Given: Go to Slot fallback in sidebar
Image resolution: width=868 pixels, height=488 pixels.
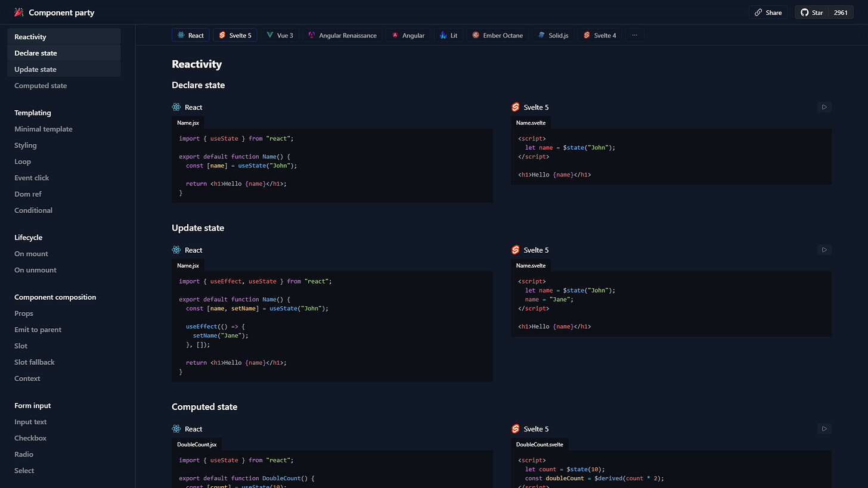Looking at the screenshot, I should click(64, 362).
